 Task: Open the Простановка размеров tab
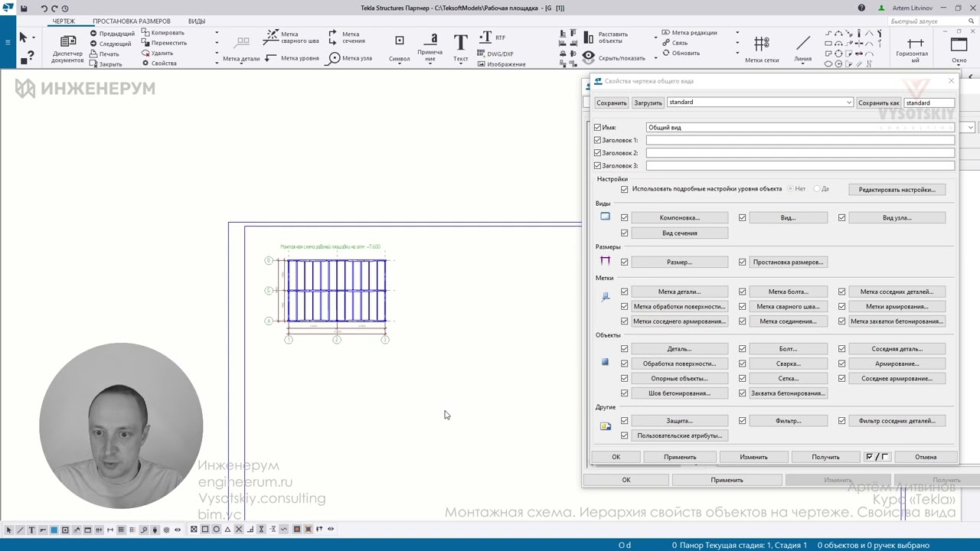(x=132, y=21)
